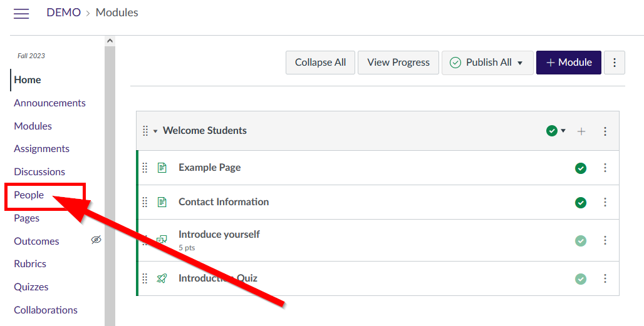Open the hamburger navigation menu
Screen dimensions: 644x326
(21, 14)
